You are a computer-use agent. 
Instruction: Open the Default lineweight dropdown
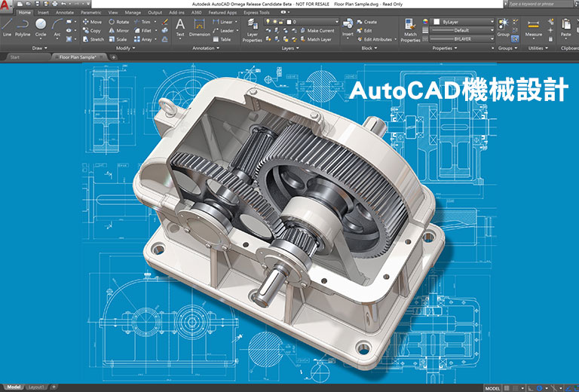[463, 30]
